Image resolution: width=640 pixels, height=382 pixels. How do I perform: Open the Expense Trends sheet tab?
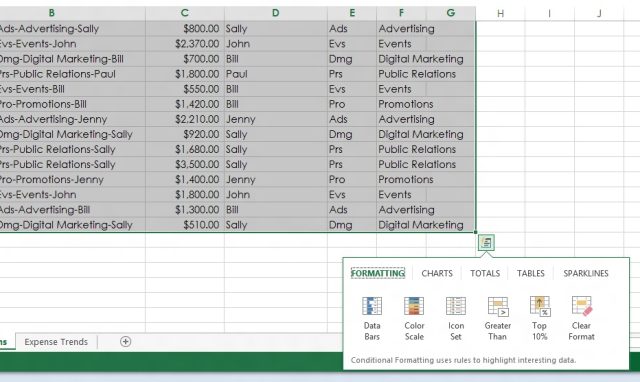tap(56, 342)
